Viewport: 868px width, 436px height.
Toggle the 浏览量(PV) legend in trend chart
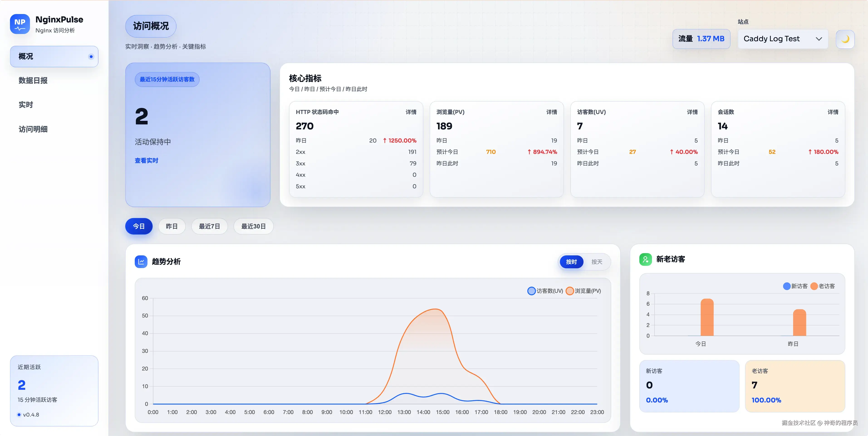tap(583, 291)
